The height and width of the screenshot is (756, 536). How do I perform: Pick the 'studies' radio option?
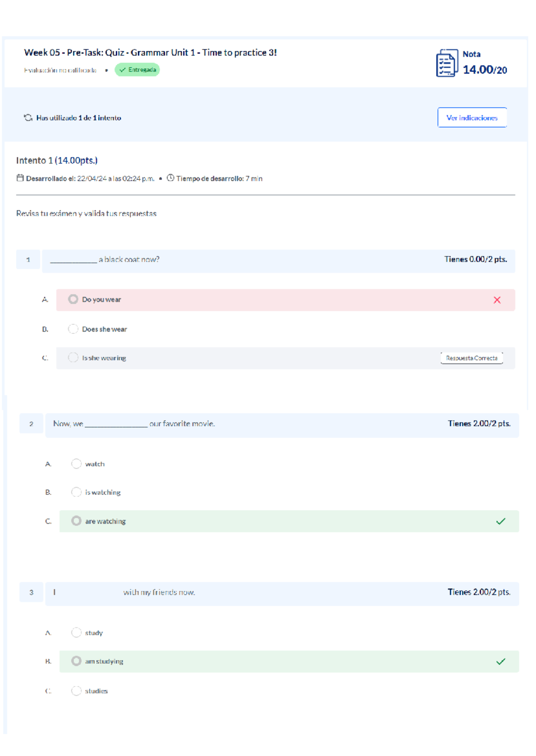pos(76,690)
